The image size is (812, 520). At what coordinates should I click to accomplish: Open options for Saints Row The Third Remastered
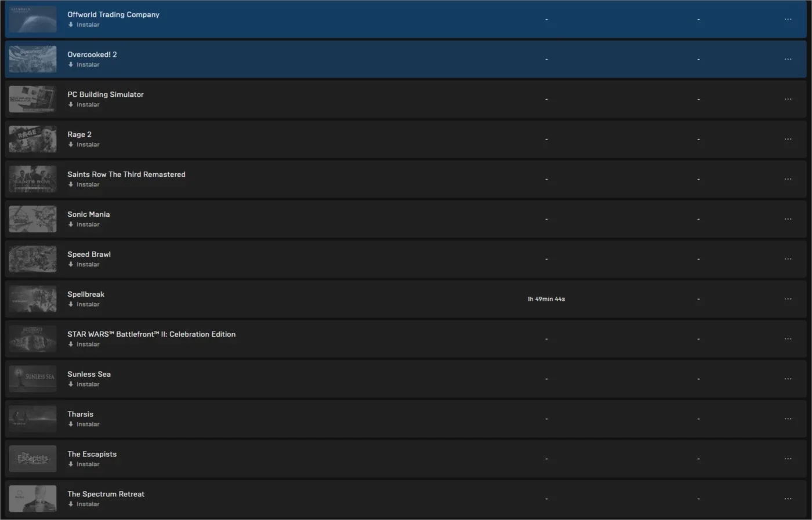point(788,179)
